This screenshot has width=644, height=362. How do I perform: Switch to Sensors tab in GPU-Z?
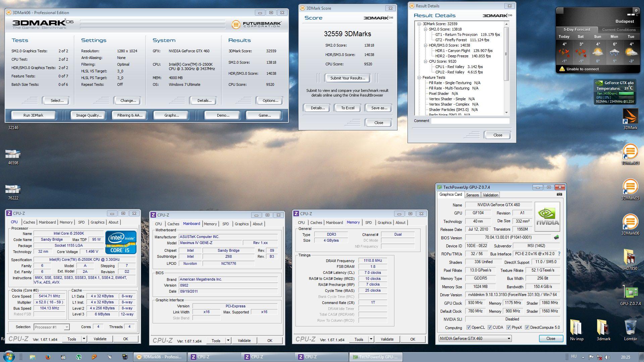pyautogui.click(x=472, y=195)
